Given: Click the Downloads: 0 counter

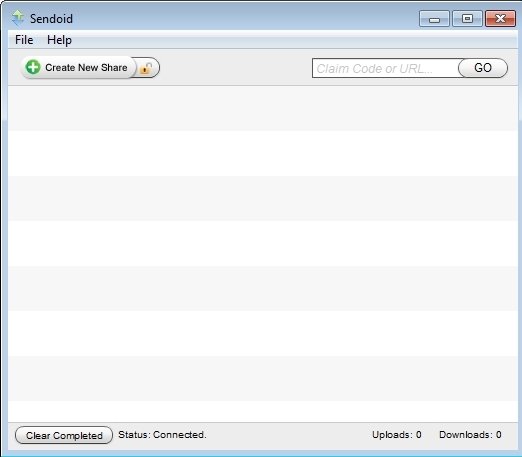Looking at the screenshot, I should click(x=470, y=435).
